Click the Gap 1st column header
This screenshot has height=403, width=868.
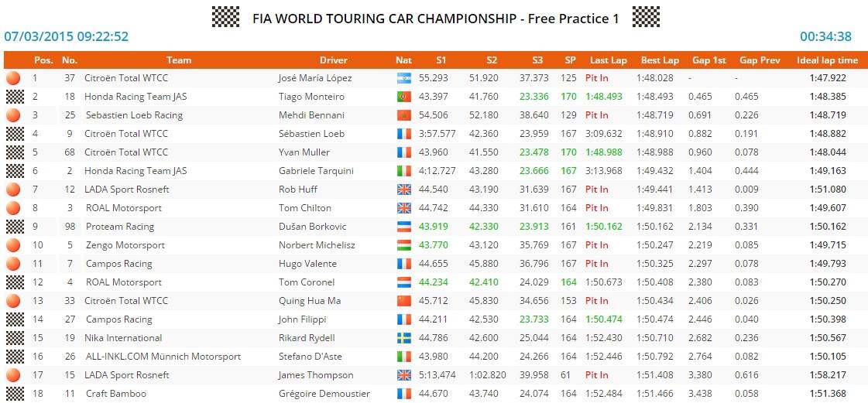coord(708,60)
